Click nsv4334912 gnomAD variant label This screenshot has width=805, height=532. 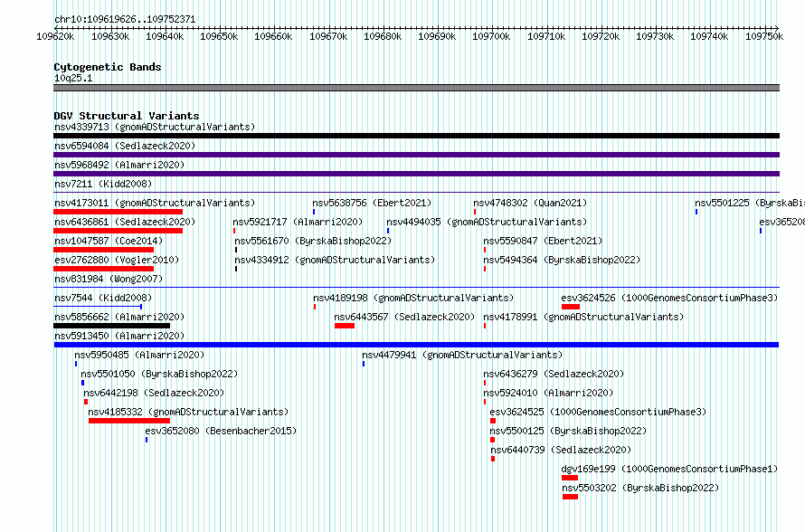[335, 260]
